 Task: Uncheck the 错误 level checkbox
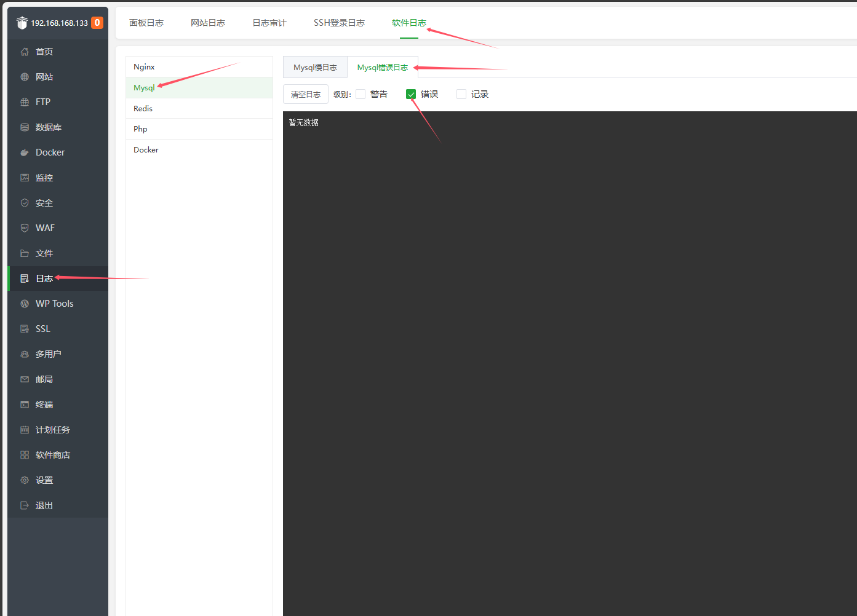[x=411, y=94]
